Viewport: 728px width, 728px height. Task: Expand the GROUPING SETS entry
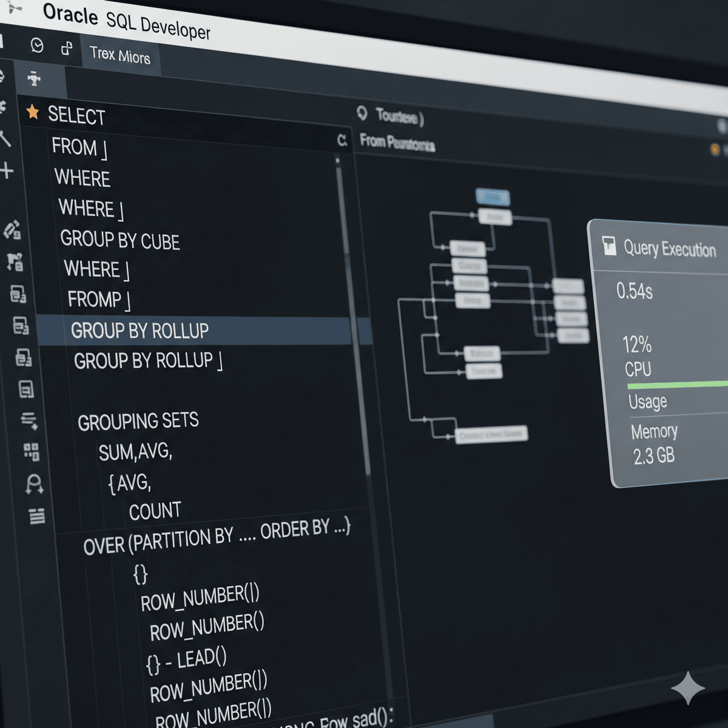coord(138,421)
